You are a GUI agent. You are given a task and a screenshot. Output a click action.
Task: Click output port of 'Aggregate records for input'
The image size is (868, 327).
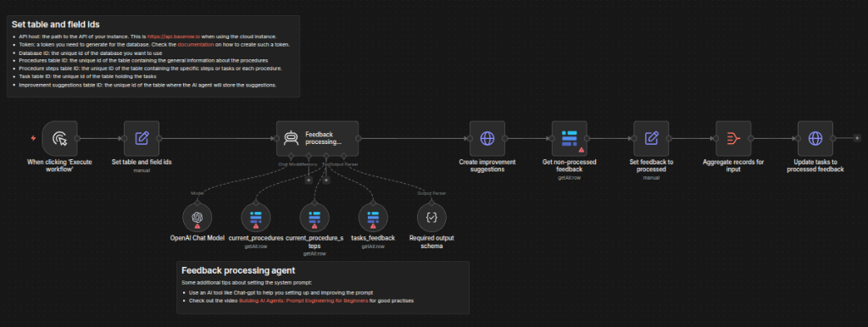[x=751, y=138]
